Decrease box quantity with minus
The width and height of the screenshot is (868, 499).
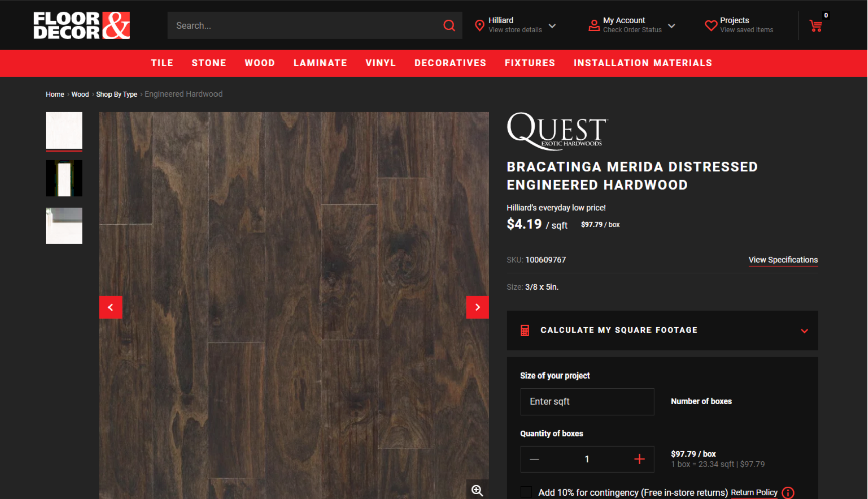(x=534, y=459)
